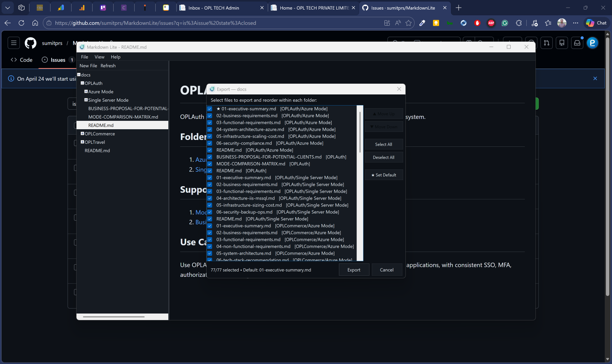Collapse the Azure Mode tree node
Viewport: 612px width, 364px height.
click(86, 91)
